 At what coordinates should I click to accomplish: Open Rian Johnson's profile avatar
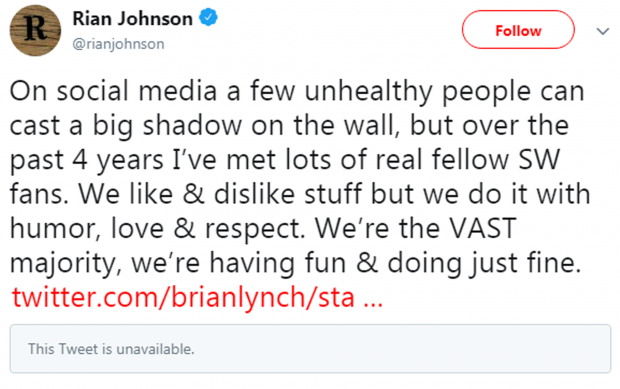pyautogui.click(x=35, y=30)
